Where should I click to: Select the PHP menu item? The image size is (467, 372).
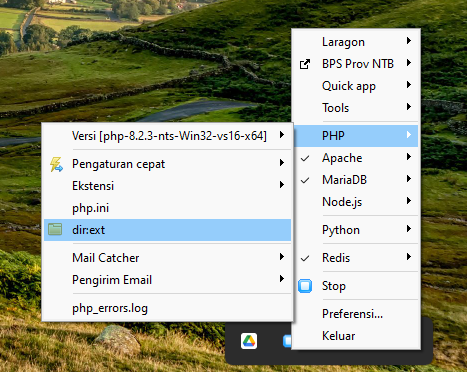click(x=356, y=136)
